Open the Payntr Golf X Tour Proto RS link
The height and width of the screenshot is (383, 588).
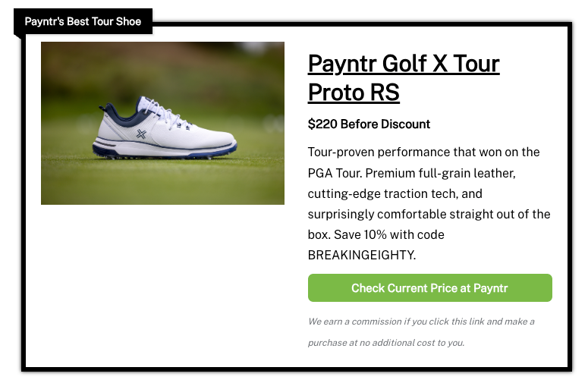pos(403,64)
